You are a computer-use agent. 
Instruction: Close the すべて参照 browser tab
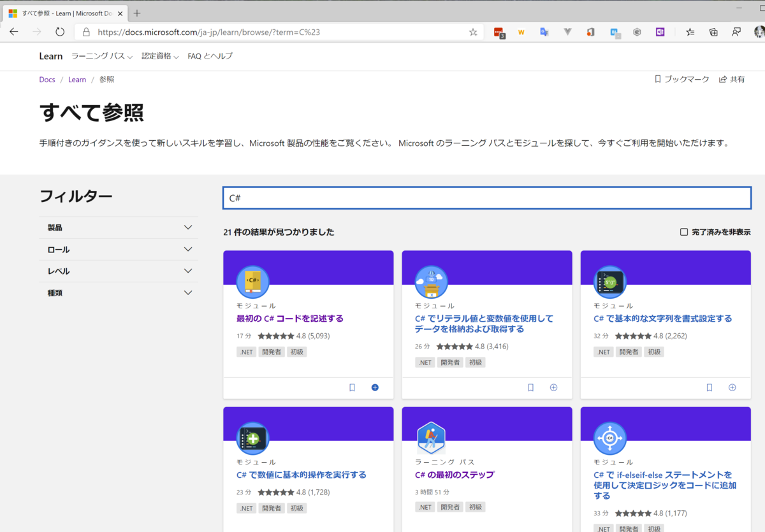click(x=120, y=13)
